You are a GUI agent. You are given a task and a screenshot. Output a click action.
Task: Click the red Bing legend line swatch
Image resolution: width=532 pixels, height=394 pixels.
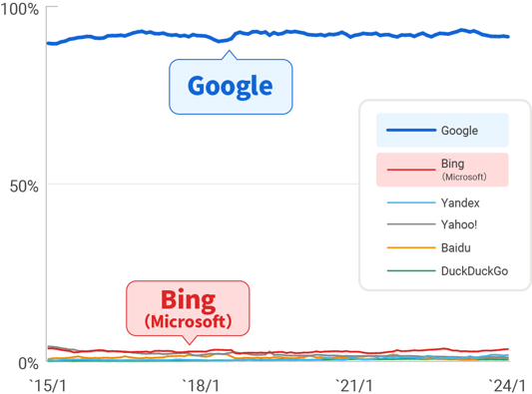tap(411, 170)
